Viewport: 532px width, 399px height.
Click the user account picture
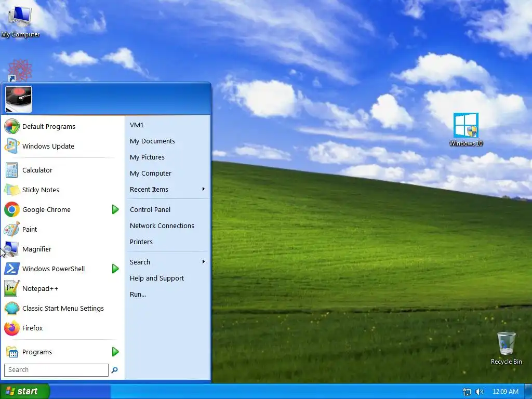(19, 99)
